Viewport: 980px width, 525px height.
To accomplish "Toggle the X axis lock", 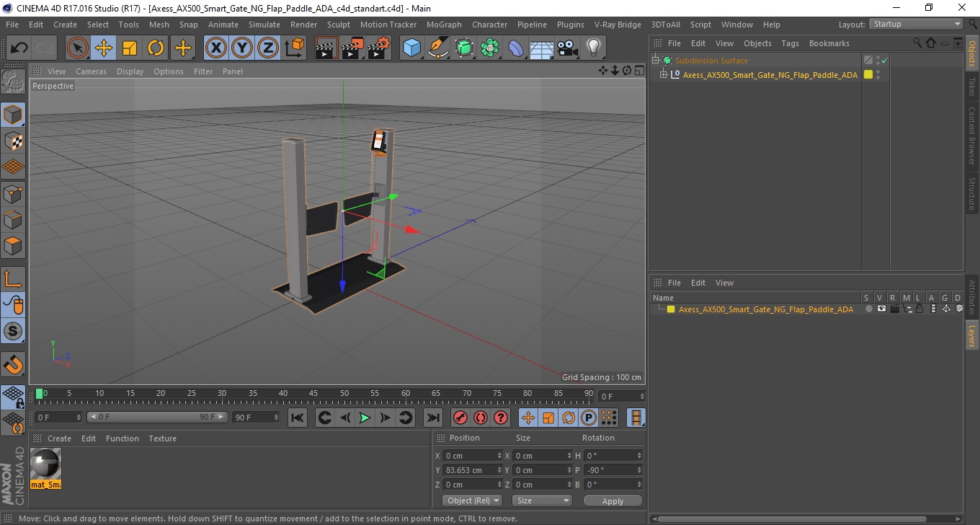I will coord(216,48).
